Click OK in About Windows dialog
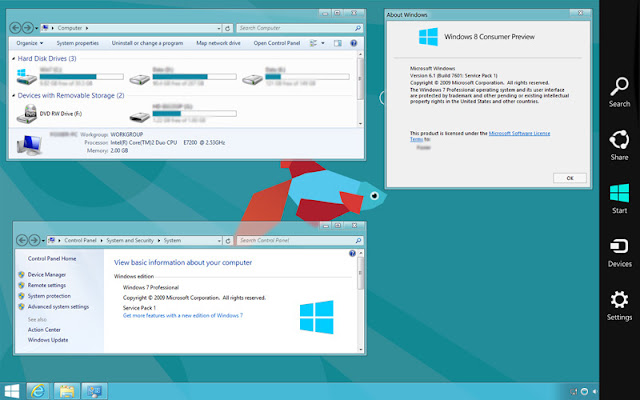This screenshot has width=640, height=400. point(570,178)
